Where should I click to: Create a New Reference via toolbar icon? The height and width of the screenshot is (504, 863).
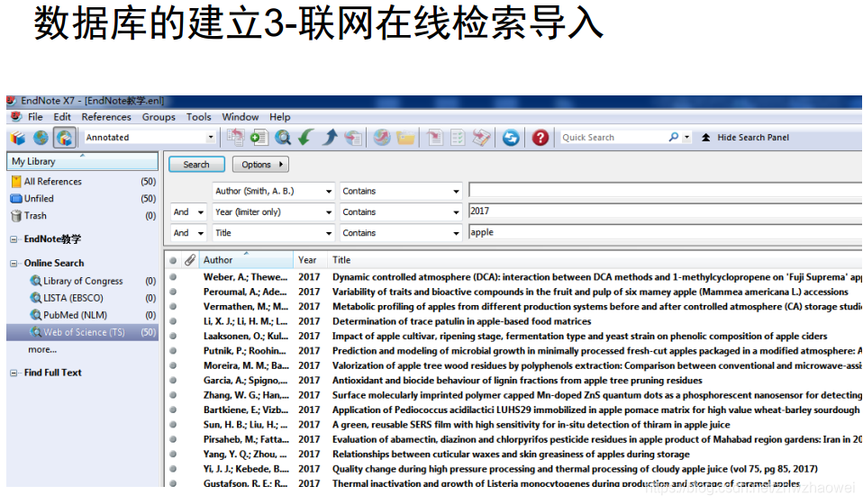(259, 138)
